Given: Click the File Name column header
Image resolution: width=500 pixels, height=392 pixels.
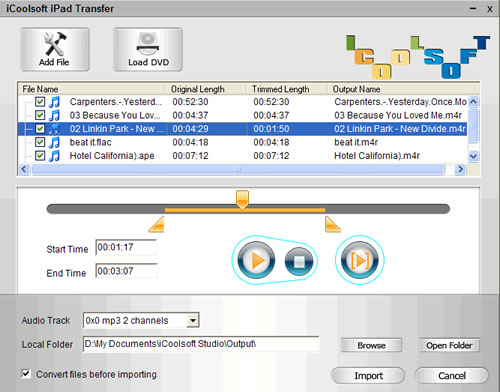Looking at the screenshot, I should click(x=92, y=89).
